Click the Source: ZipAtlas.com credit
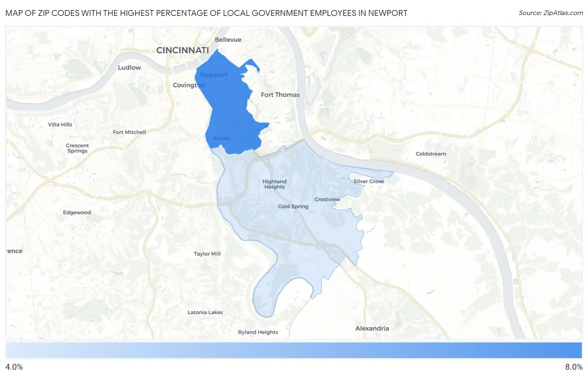This screenshot has width=588, height=376. 551,13
